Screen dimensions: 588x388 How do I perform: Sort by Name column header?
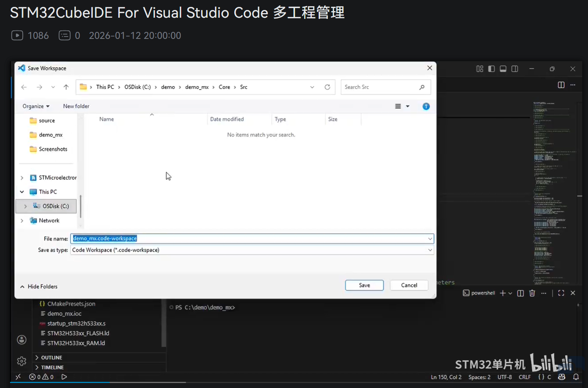point(106,119)
